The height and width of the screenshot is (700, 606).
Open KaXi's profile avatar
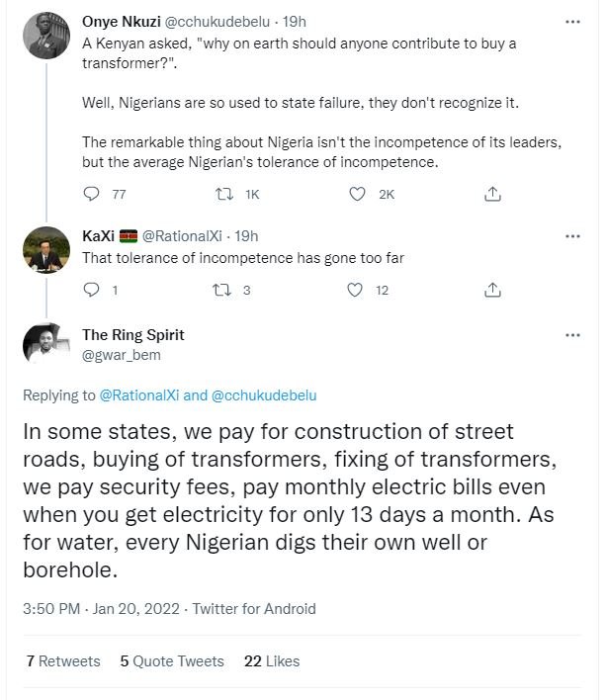(x=44, y=252)
